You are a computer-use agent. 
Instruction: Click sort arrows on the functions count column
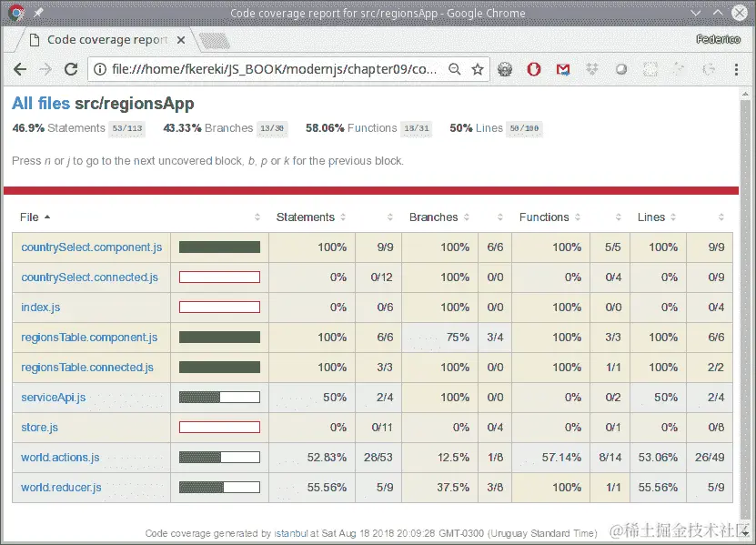point(618,217)
